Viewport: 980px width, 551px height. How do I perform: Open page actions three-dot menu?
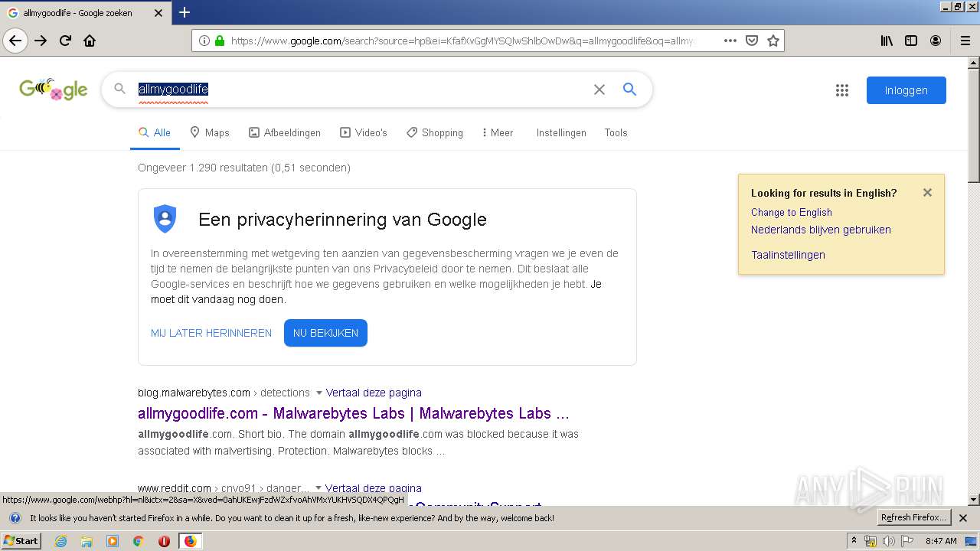point(730,41)
